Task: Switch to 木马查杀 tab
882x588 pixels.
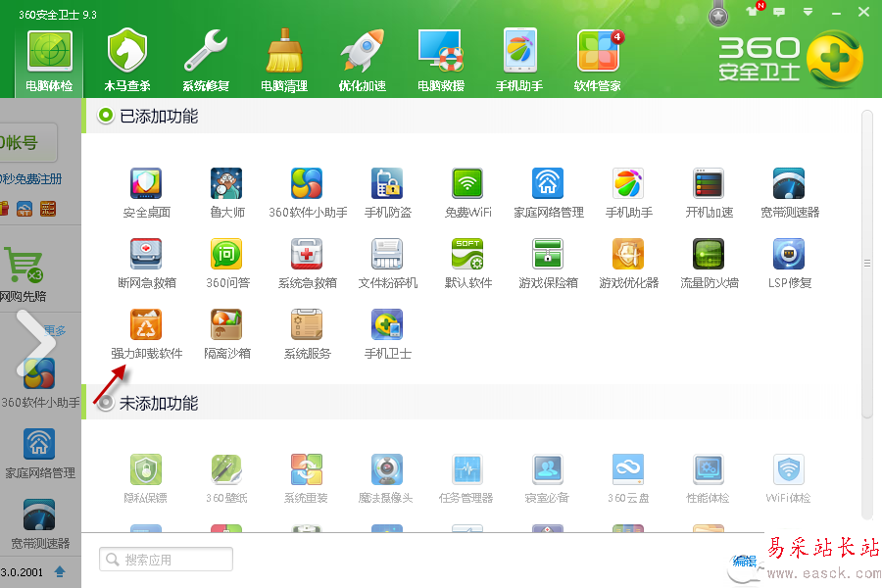Action: [127, 62]
